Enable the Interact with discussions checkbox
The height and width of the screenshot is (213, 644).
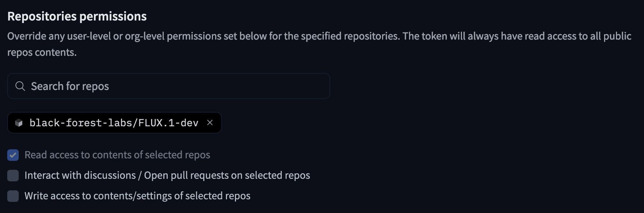tap(13, 176)
